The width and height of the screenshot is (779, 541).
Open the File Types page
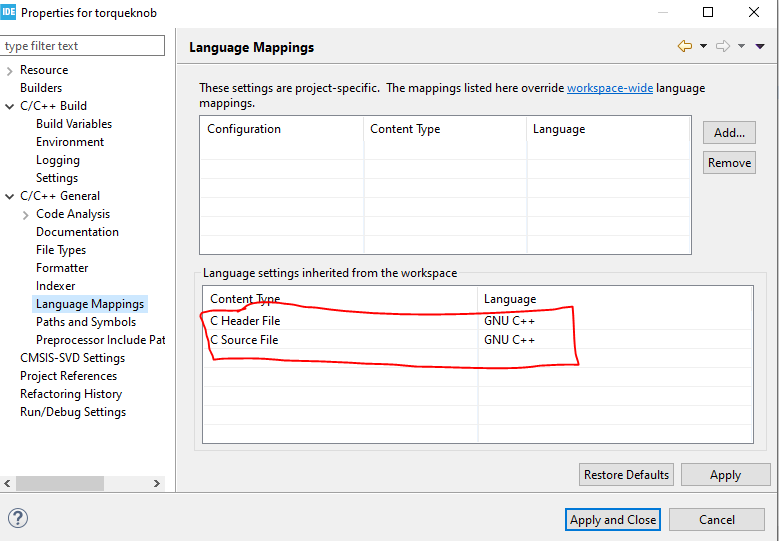click(61, 250)
